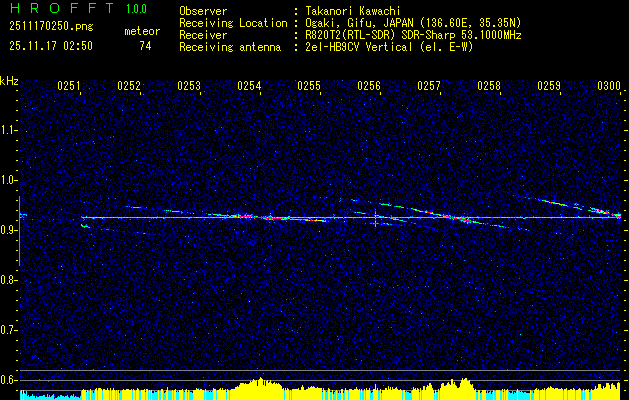The image size is (629, 400).
Task: Click the 0.8 kHz axis label
Action: click(x=8, y=280)
